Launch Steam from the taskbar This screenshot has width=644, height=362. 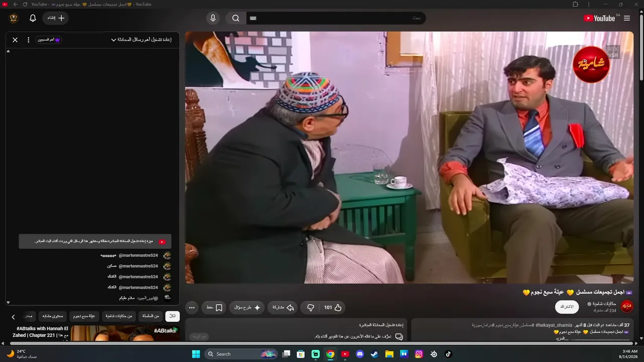[x=374, y=354]
